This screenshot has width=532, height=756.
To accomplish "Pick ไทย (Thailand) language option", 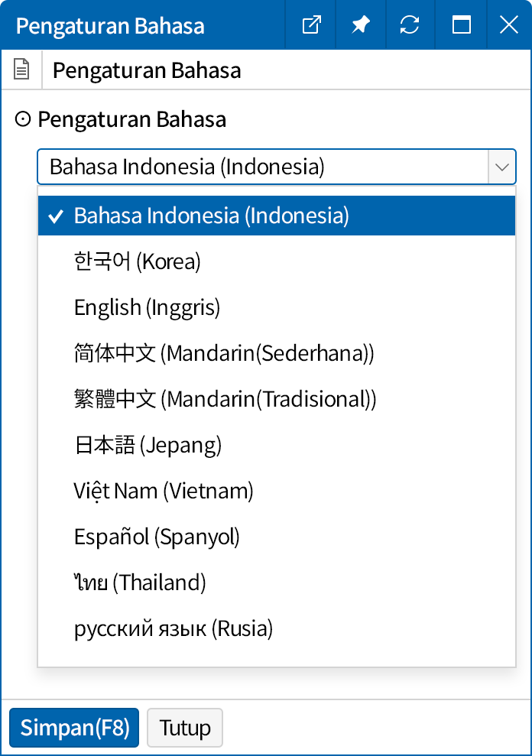I will click(140, 582).
